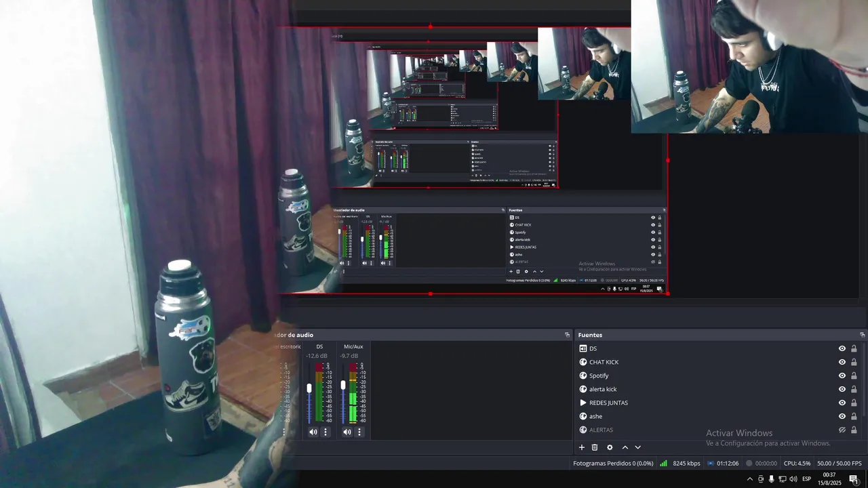The image size is (868, 488).
Task: Click the 00:00:00 recording time status
Action: click(x=761, y=464)
